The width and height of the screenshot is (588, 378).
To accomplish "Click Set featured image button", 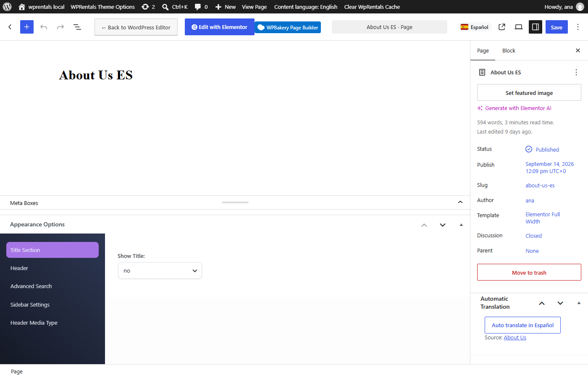I will 529,92.
